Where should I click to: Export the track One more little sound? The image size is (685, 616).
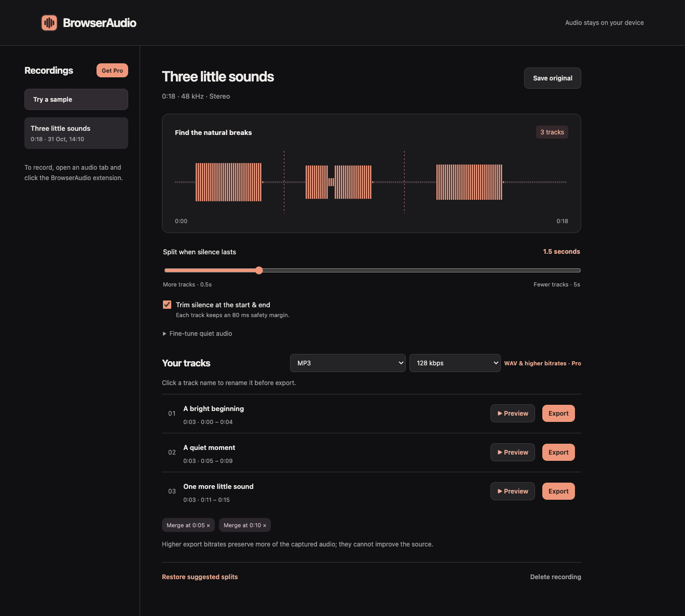[558, 491]
